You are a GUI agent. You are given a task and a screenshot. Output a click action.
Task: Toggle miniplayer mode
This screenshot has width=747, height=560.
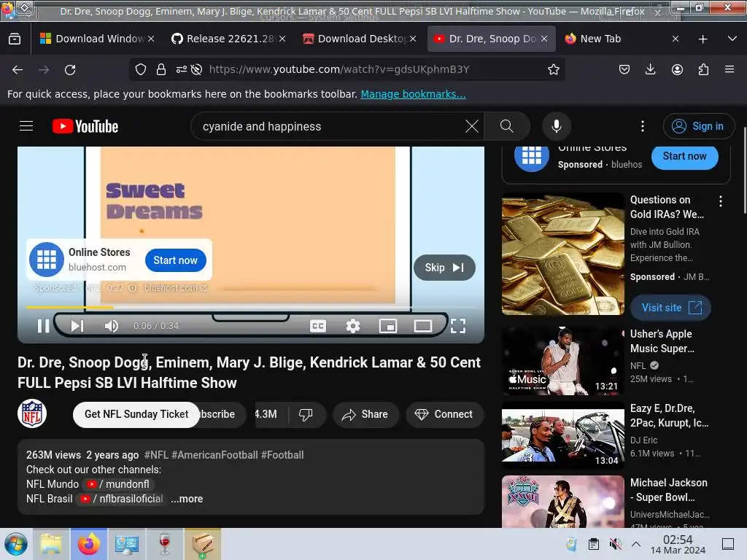click(388, 326)
